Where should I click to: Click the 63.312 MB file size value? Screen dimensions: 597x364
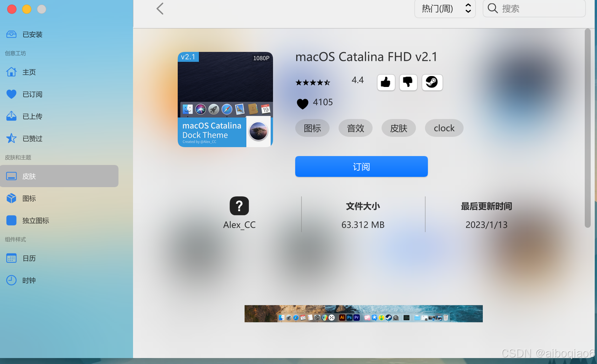pyautogui.click(x=363, y=225)
